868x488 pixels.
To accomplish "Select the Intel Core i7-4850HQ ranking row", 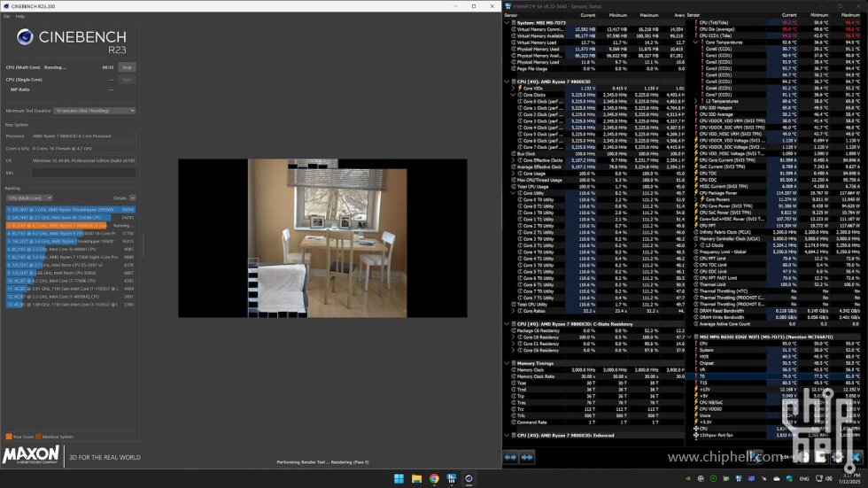I will 70,297.
